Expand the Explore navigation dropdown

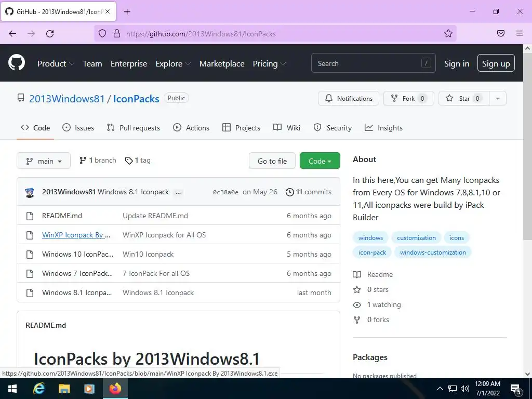(173, 63)
